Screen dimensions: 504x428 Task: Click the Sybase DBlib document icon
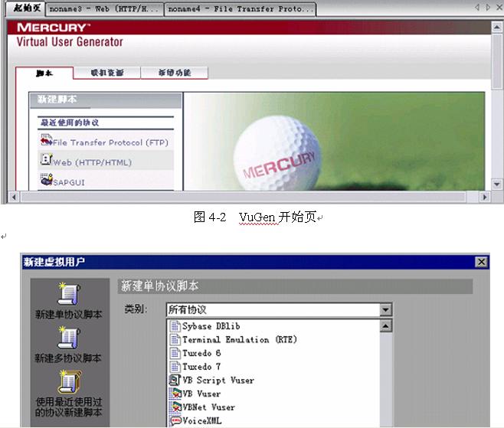[175, 326]
